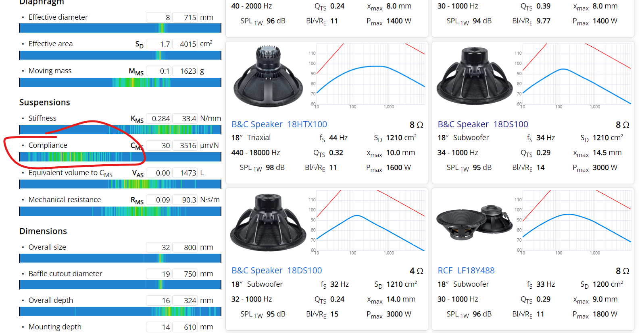This screenshot has width=644, height=333.
Task: Open the B&C Speaker 18DS100 4 Ω link
Action: (277, 271)
